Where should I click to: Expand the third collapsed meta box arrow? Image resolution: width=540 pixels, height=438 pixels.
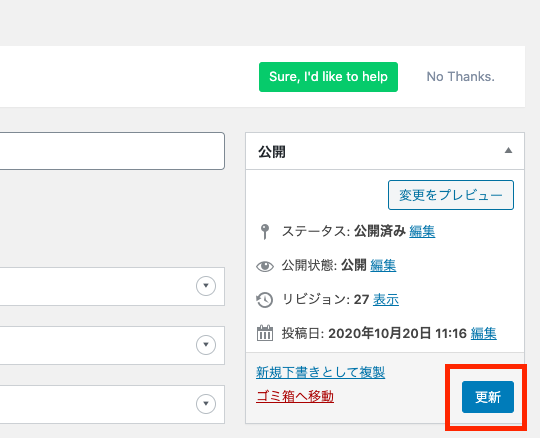[x=206, y=404]
